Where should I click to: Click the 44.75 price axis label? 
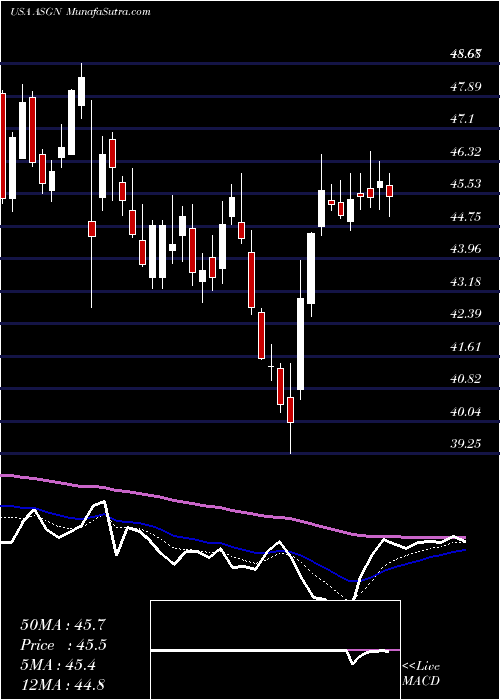465,217
